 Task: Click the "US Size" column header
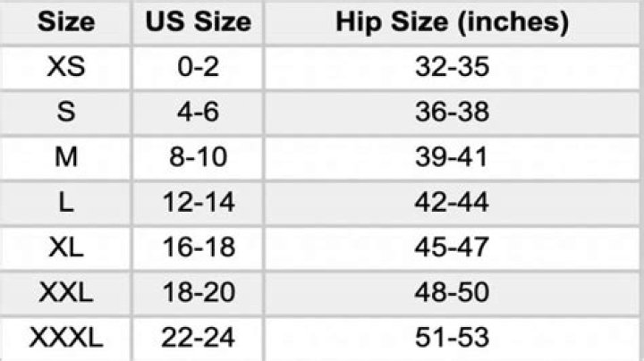pos(199,22)
